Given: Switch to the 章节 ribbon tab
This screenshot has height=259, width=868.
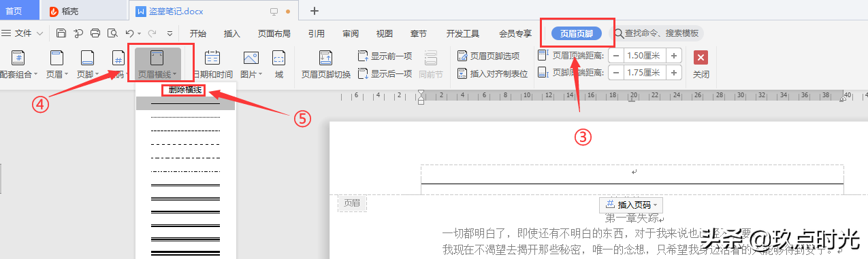Looking at the screenshot, I should tap(419, 33).
